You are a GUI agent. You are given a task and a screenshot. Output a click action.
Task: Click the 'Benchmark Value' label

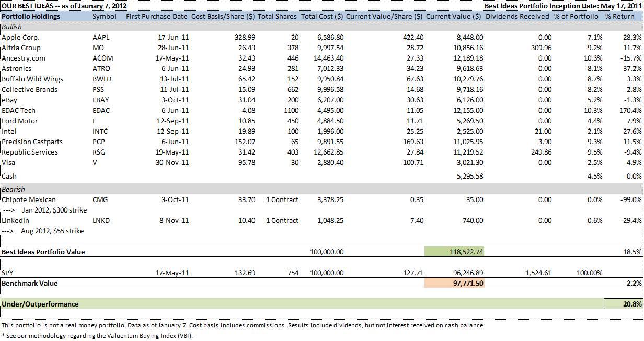pos(30,283)
